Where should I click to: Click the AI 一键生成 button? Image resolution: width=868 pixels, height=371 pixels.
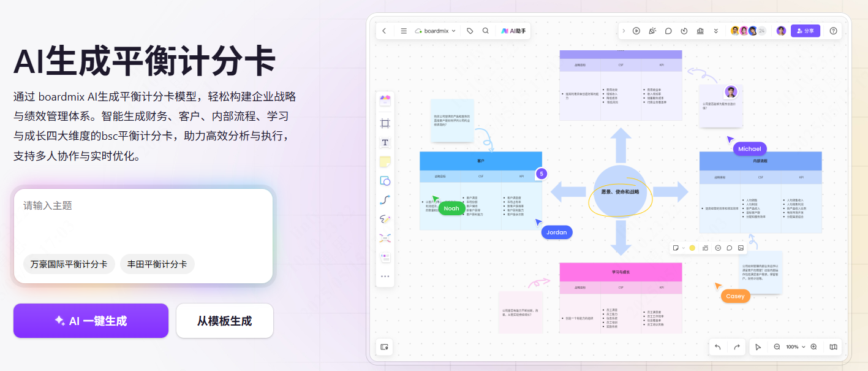(x=91, y=321)
